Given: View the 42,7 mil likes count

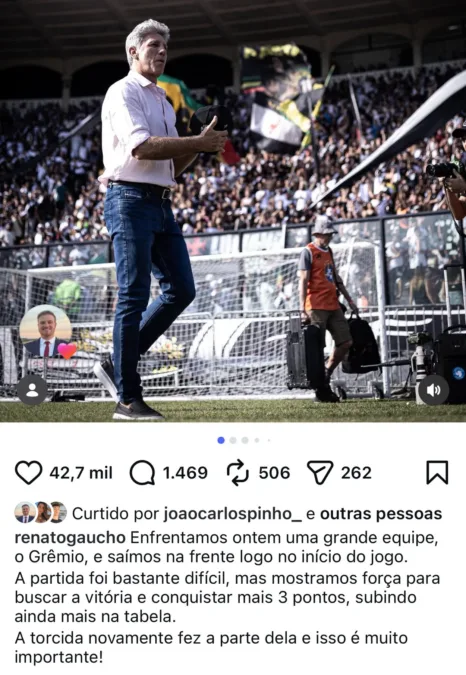Looking at the screenshot, I should coord(81,473).
